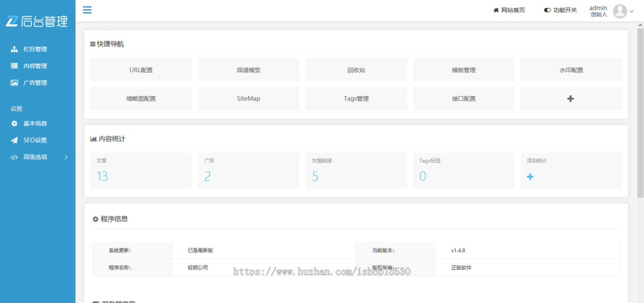Click the 栏目管理 sitemap icon
The image size is (644, 303).
coord(14,49)
